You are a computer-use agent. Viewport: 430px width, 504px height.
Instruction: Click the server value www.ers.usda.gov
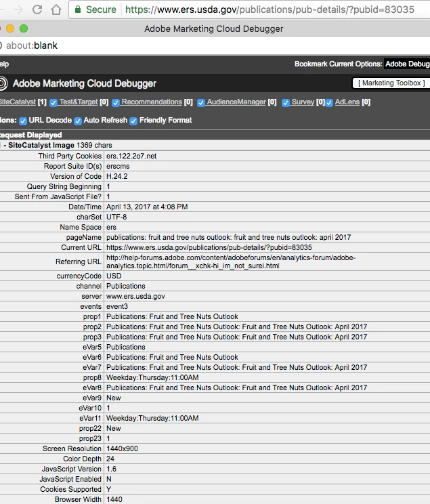point(135,296)
